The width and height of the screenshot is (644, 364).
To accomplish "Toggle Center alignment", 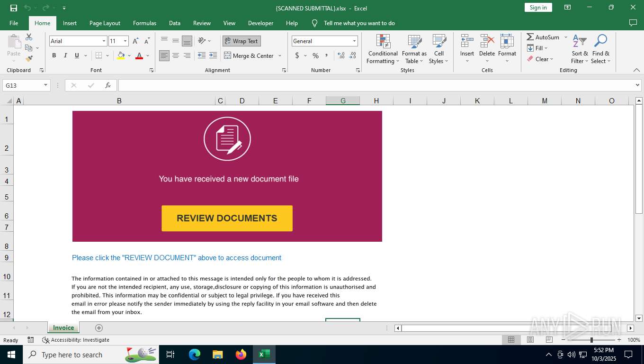I will tap(176, 55).
